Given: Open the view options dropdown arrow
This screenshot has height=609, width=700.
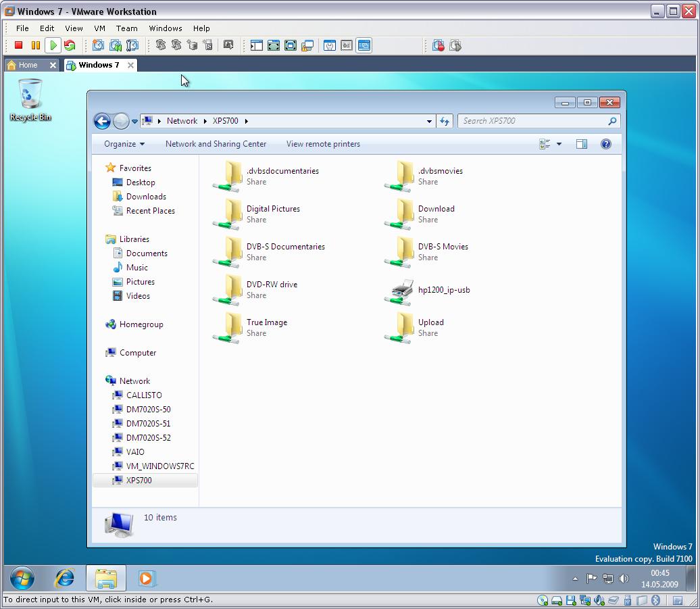Looking at the screenshot, I should coord(559,144).
